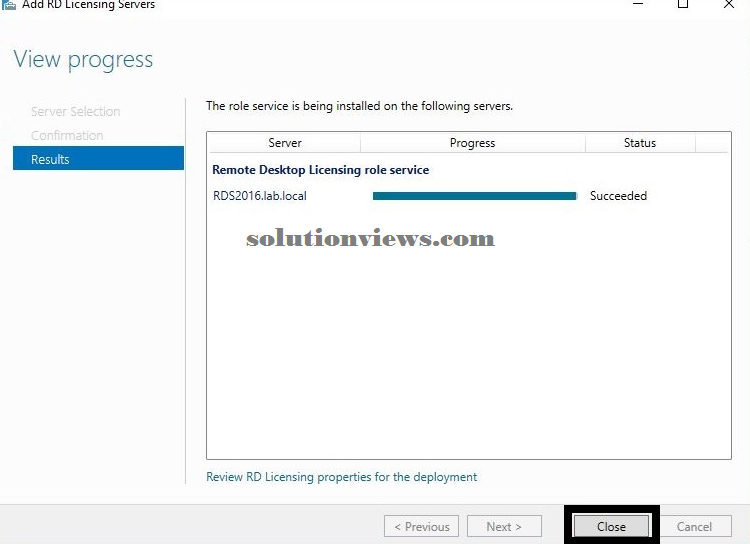
Task: Click the Previous button
Action: click(421, 526)
